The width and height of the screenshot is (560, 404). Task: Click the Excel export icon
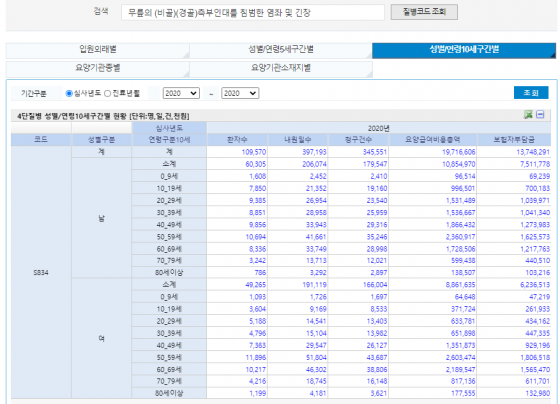click(x=528, y=115)
